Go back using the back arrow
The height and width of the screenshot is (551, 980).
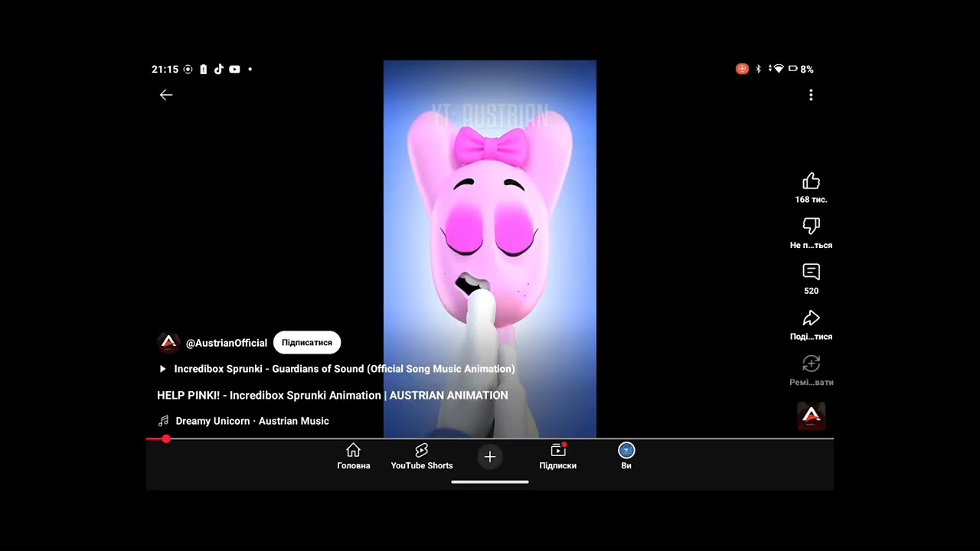coord(166,95)
